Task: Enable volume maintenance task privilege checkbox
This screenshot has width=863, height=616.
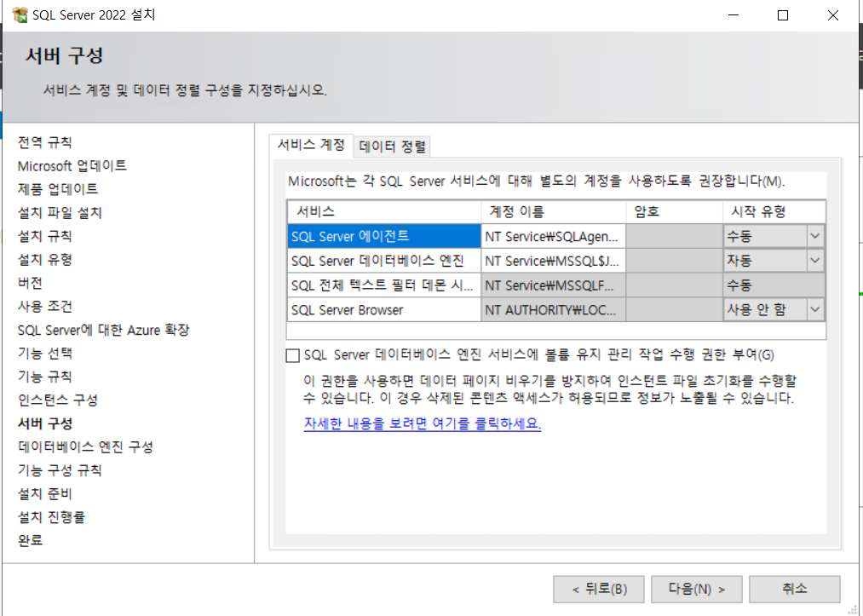Action: tap(293, 355)
